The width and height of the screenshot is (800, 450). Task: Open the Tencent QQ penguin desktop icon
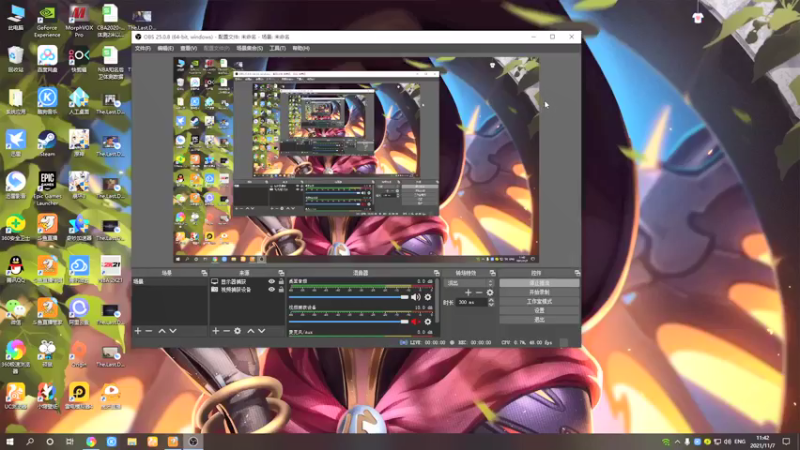[15, 270]
